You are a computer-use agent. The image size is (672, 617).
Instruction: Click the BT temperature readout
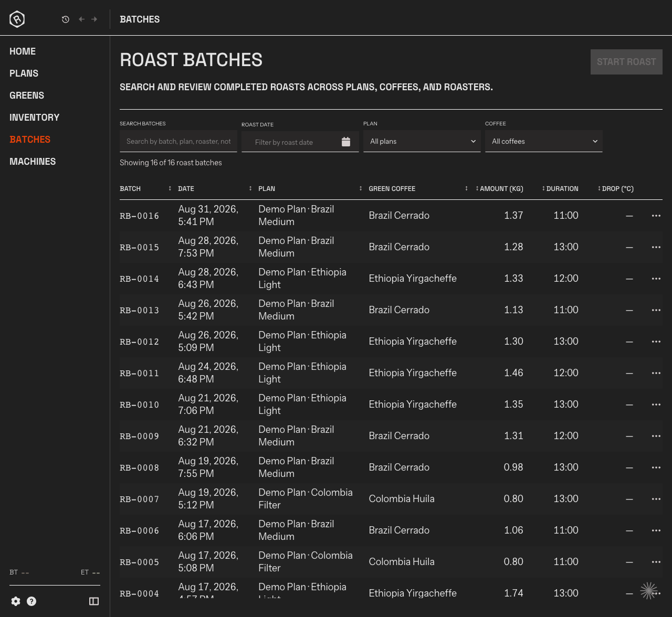pos(19,572)
